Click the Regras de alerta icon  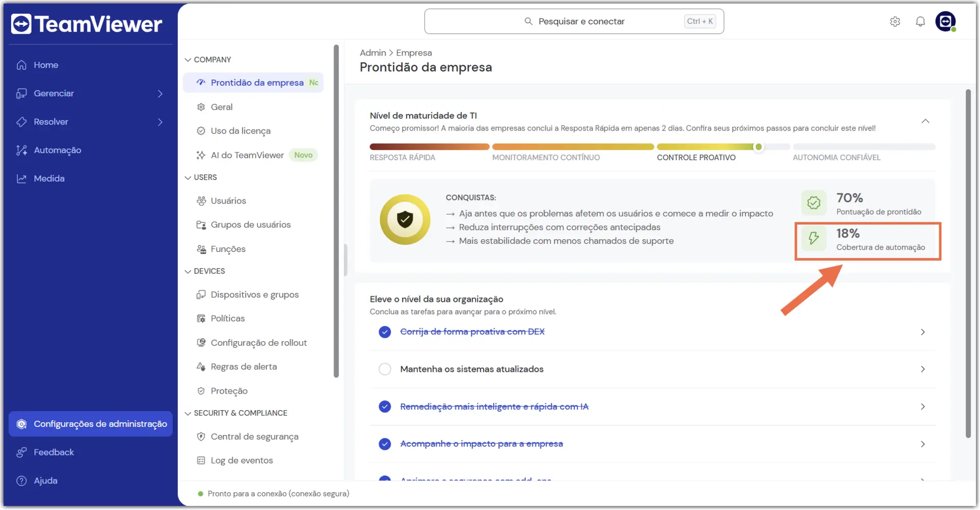[201, 367]
